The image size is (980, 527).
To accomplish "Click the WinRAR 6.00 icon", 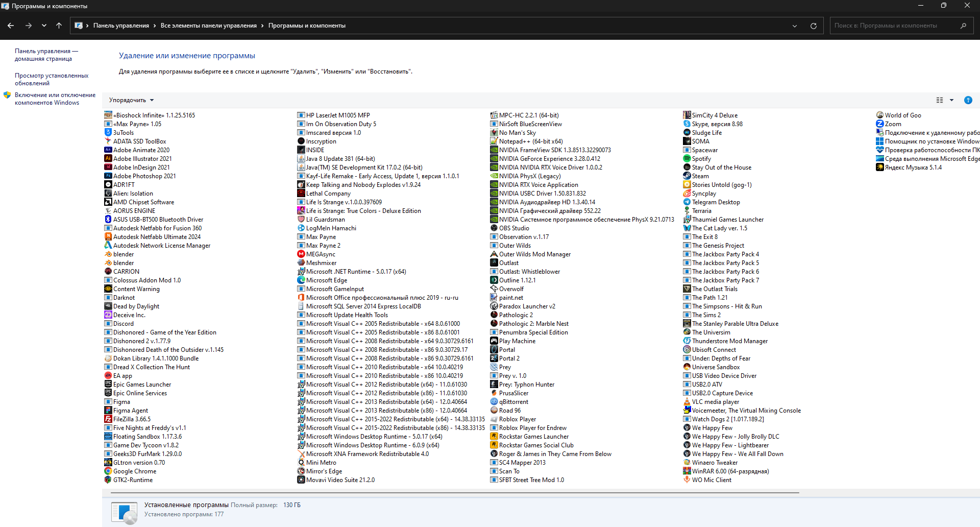I will click(687, 471).
